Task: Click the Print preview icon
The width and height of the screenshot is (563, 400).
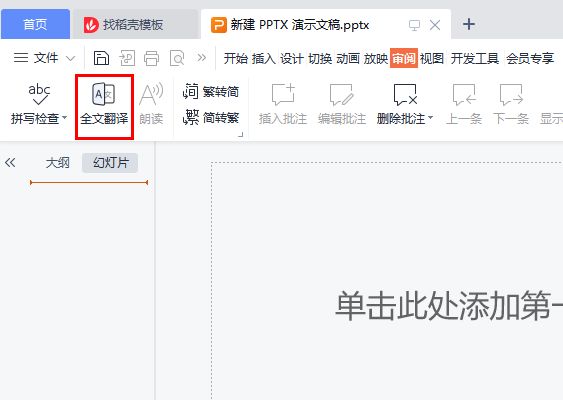Action: click(177, 58)
